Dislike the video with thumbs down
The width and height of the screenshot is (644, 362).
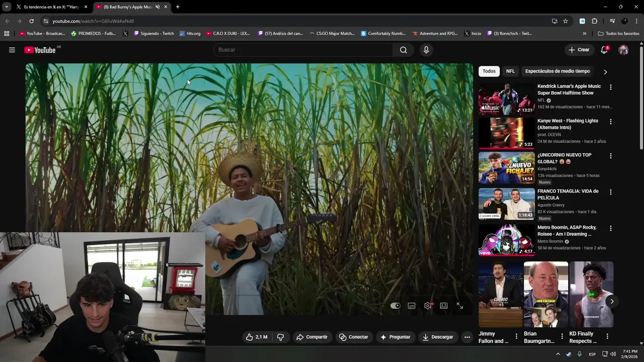(280, 337)
